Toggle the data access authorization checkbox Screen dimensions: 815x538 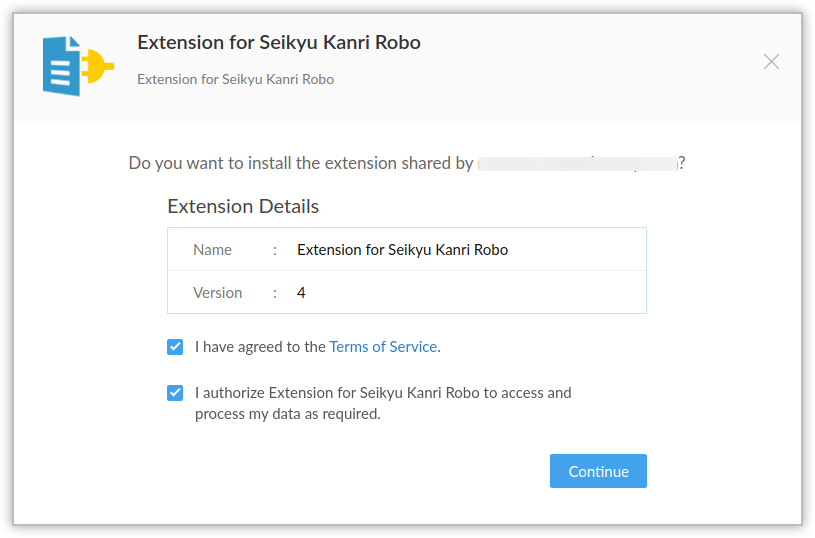coord(175,393)
